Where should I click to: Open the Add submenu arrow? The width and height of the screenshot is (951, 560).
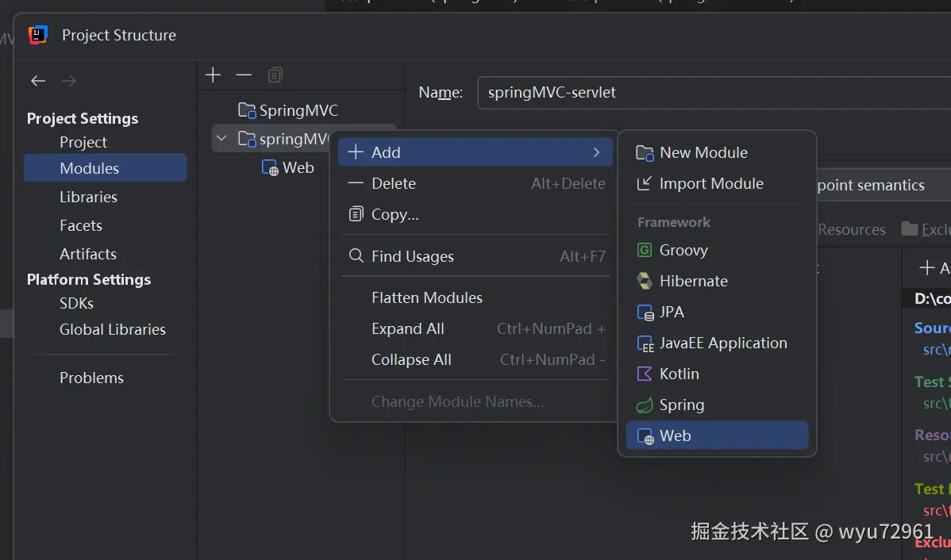[596, 152]
